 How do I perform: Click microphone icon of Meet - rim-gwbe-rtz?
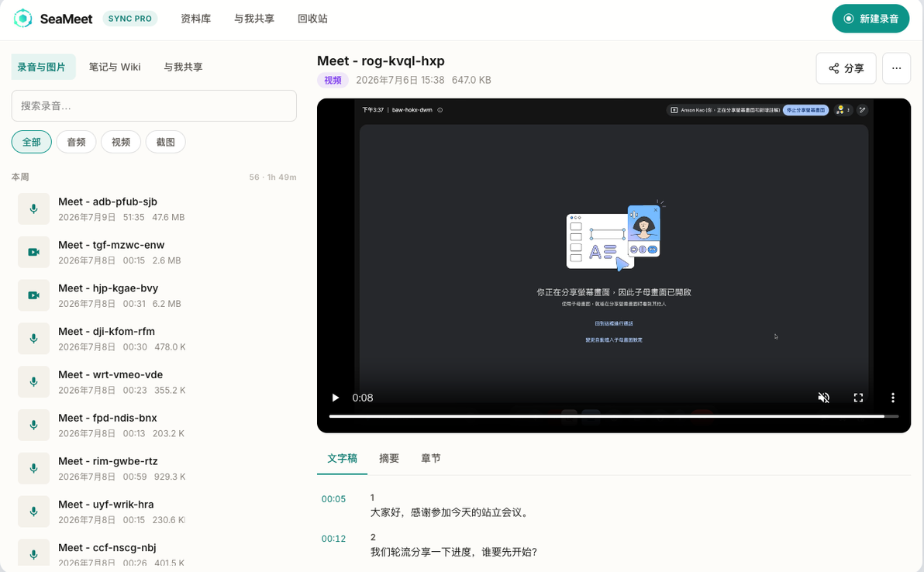point(33,468)
